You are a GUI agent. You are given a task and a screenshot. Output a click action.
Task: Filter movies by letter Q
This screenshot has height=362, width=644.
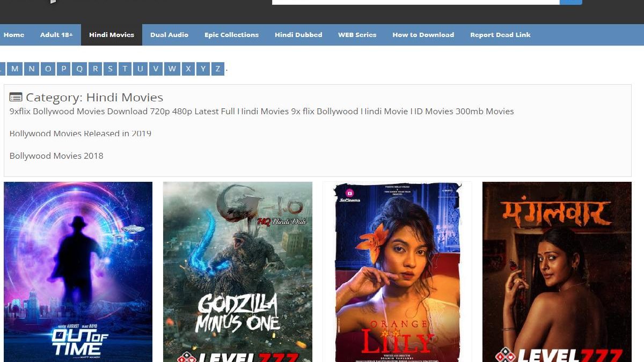coord(79,69)
